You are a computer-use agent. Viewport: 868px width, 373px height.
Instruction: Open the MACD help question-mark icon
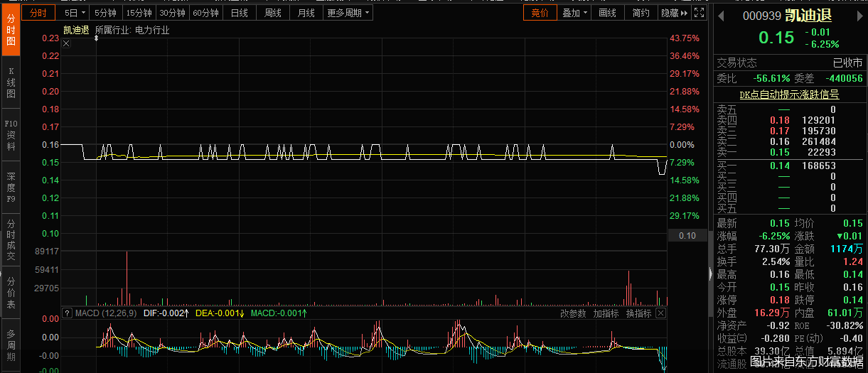point(68,313)
